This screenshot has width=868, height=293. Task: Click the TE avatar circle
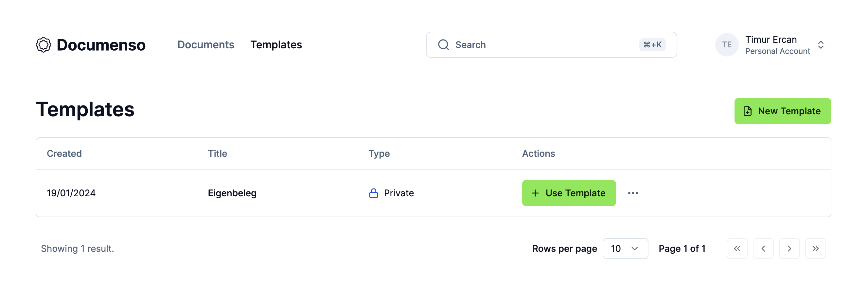pyautogui.click(x=726, y=45)
